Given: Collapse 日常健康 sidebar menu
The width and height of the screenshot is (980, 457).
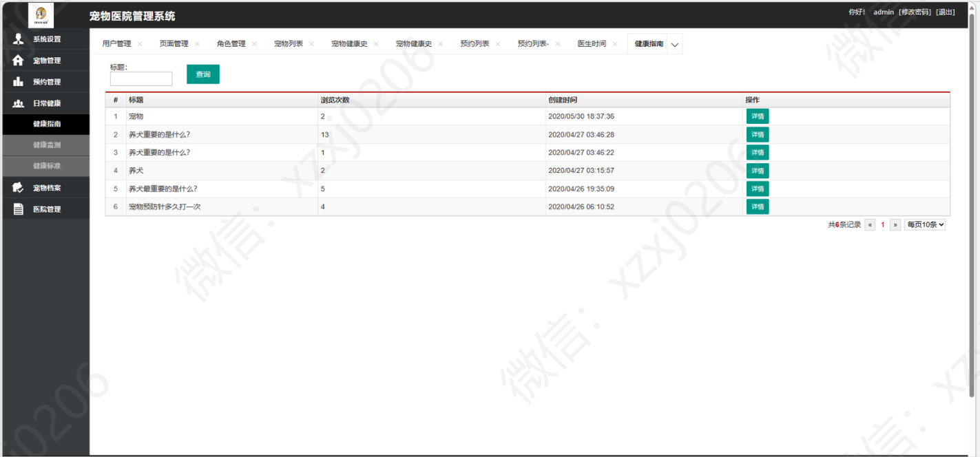Looking at the screenshot, I should pos(45,103).
